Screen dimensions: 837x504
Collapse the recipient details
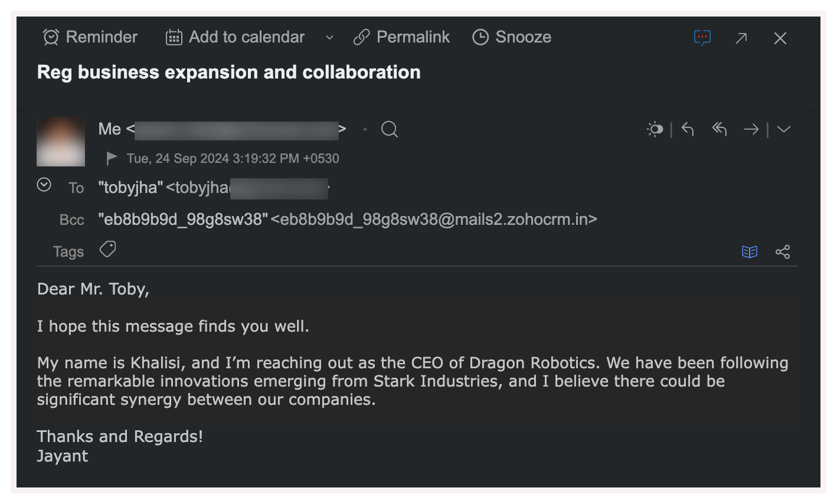pyautogui.click(x=44, y=185)
